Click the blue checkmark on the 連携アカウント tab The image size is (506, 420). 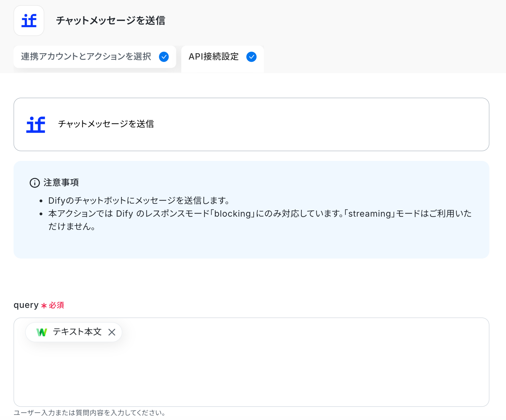coord(164,57)
